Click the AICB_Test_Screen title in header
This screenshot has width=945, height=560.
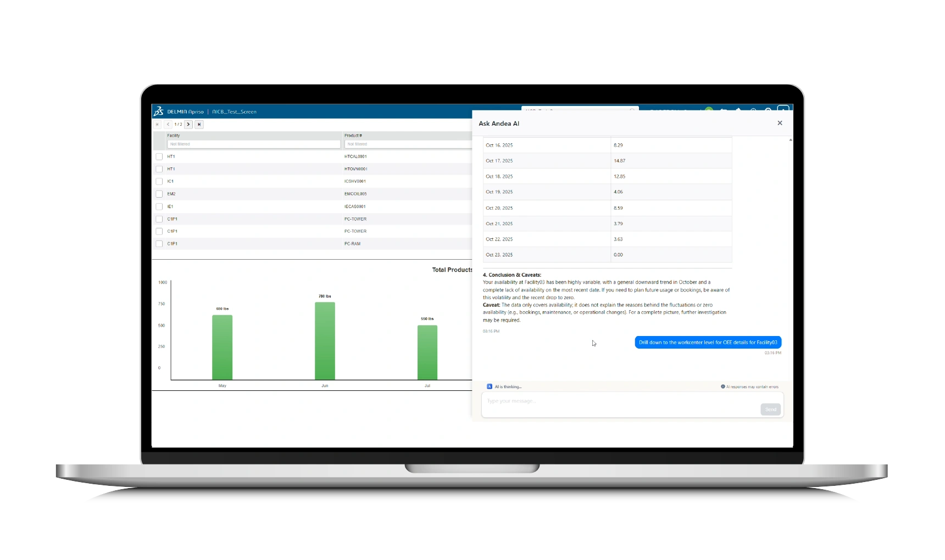(x=235, y=112)
